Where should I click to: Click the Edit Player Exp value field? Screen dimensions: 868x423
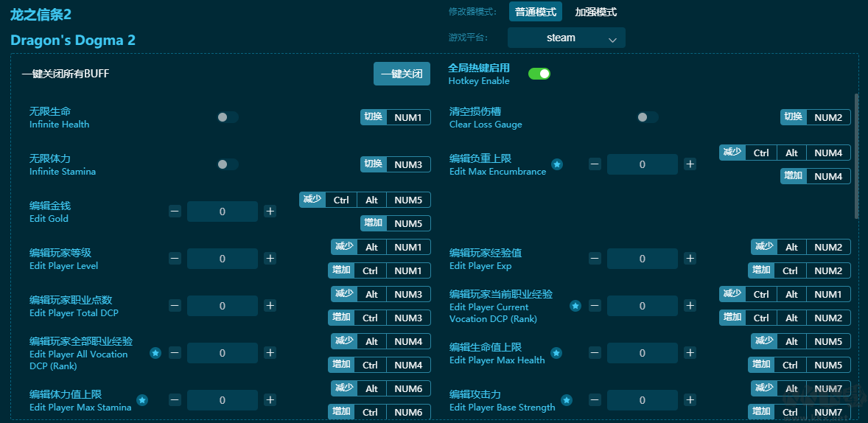(x=642, y=259)
